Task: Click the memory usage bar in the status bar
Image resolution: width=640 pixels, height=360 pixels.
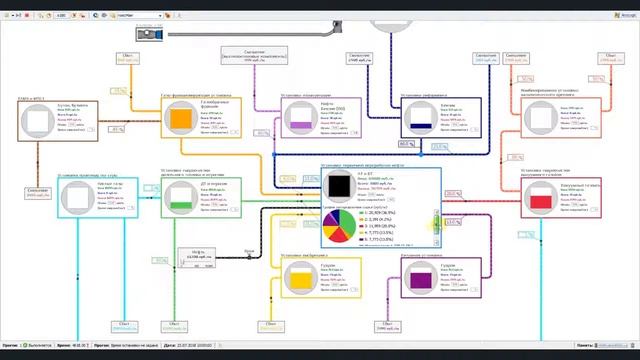Action: pyautogui.click(x=612, y=345)
